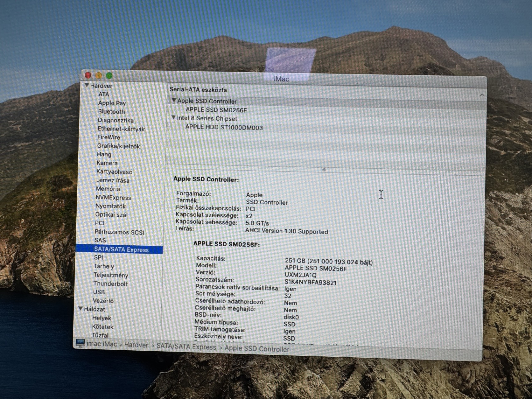Select USB in the hardware sidebar

[99, 292]
